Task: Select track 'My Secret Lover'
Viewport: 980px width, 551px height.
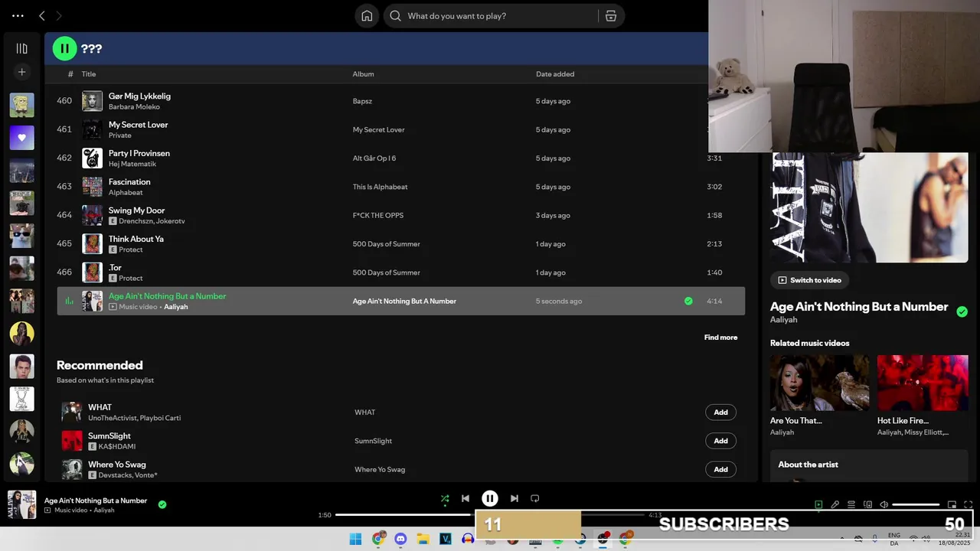Action: coord(400,129)
